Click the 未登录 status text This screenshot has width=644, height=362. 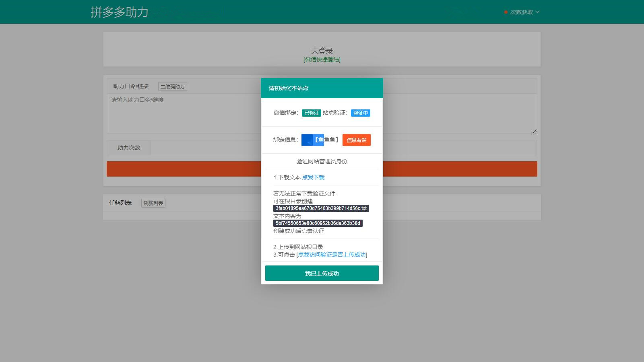coord(322,51)
